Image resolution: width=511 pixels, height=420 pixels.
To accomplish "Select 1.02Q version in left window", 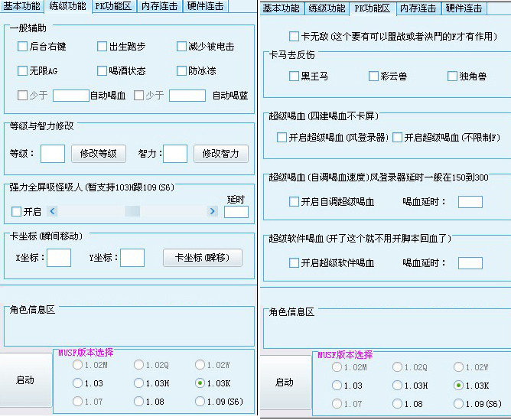I will [138, 365].
